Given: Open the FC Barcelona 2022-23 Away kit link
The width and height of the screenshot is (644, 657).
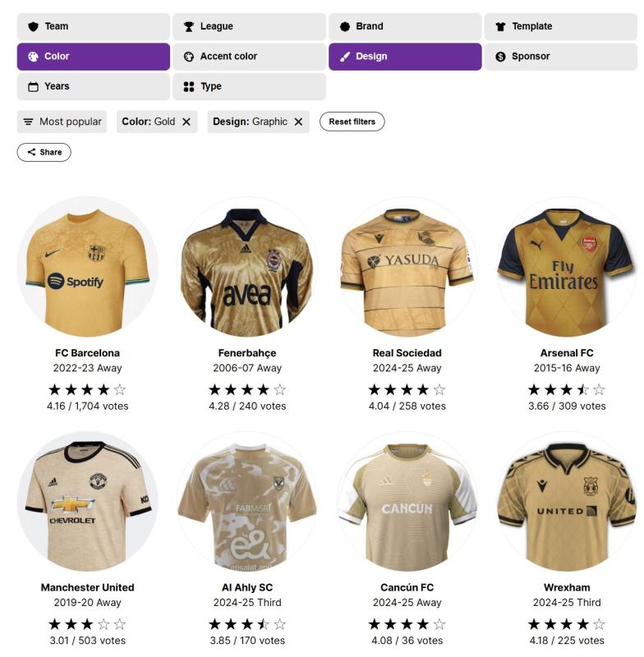Looking at the screenshot, I should pyautogui.click(x=88, y=361).
